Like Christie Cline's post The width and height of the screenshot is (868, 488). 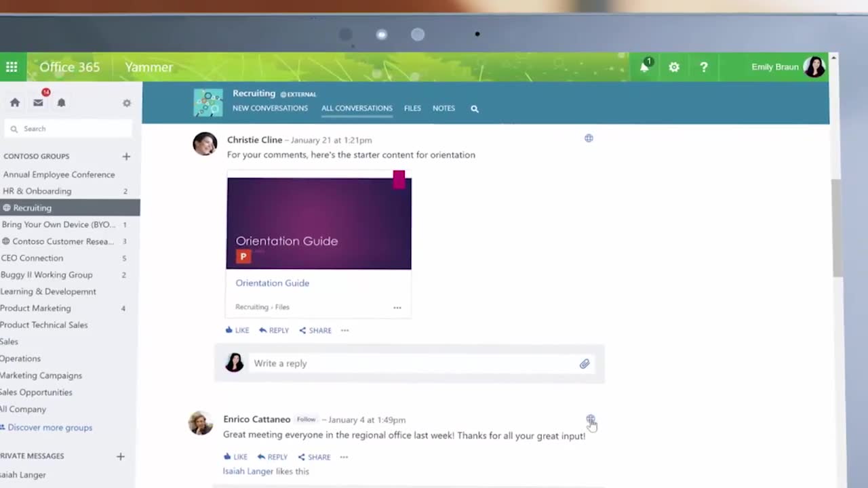(237, 331)
